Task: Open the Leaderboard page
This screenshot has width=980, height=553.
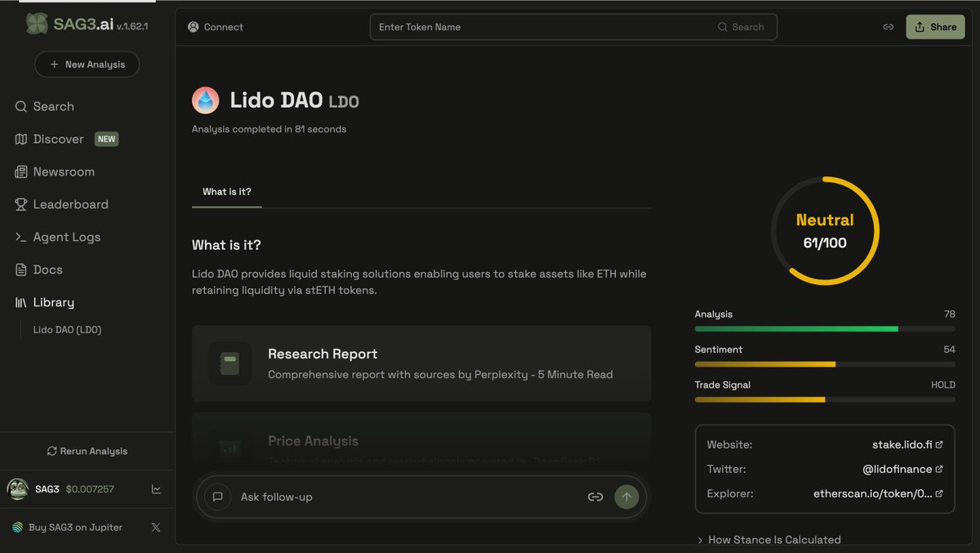Action: pos(61,204)
